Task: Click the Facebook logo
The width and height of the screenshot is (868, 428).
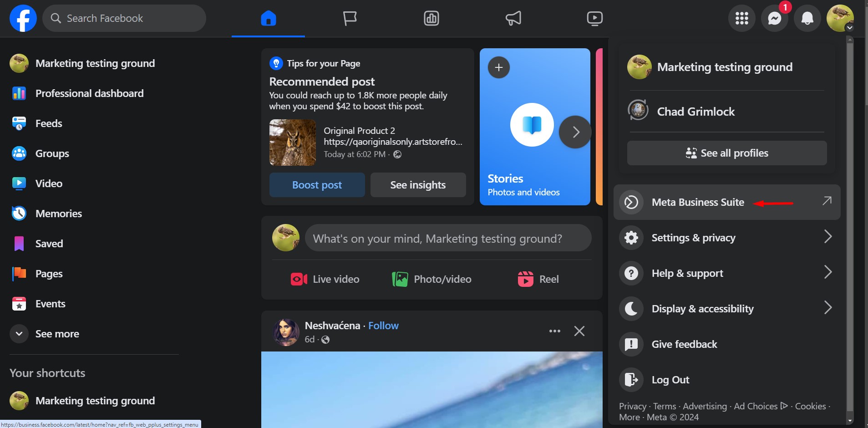Action: 23,18
